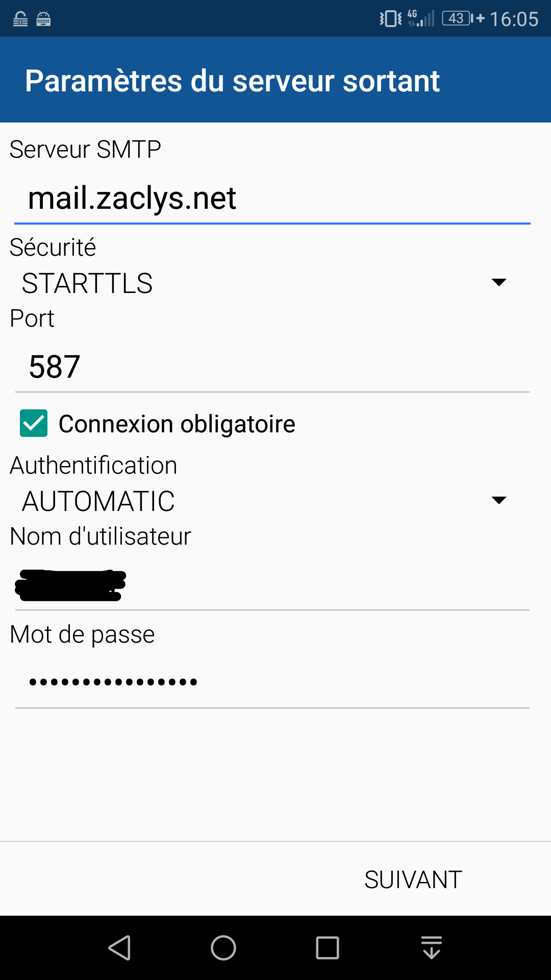
Task: Tap the Connexion obligatoire label text
Action: point(177,424)
